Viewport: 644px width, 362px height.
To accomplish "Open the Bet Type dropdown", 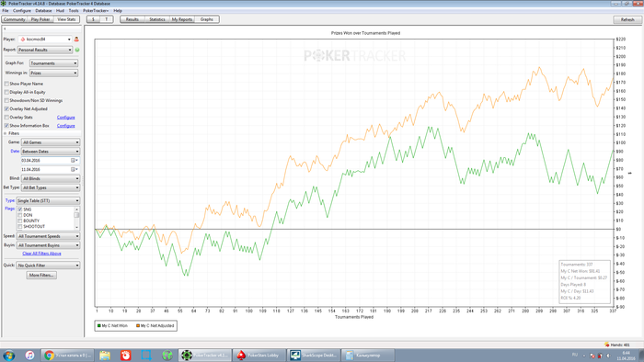I will (50, 187).
